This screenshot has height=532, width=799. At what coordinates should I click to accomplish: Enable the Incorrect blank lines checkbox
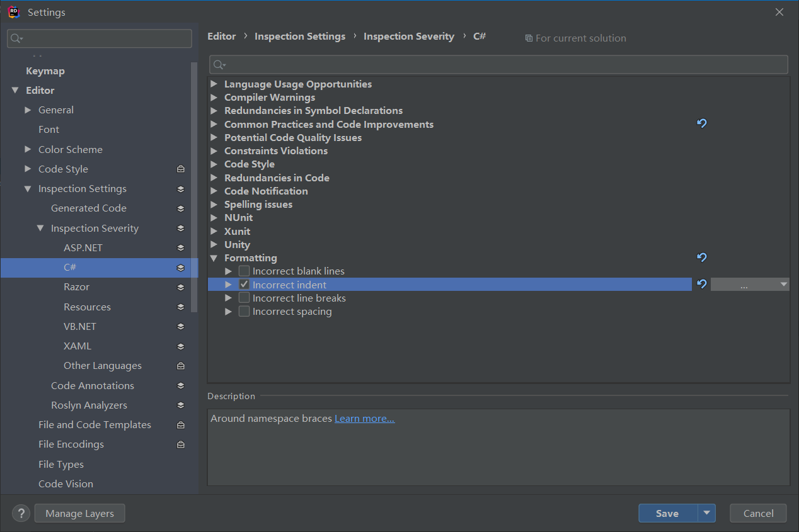[244, 271]
